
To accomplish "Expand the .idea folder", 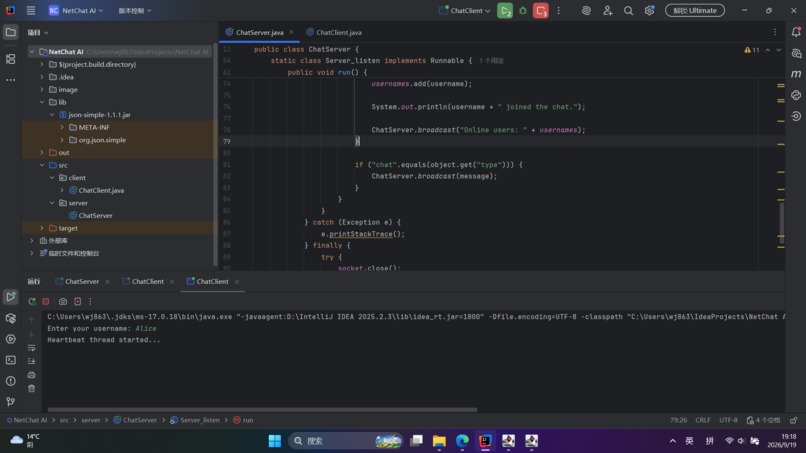I will point(42,77).
